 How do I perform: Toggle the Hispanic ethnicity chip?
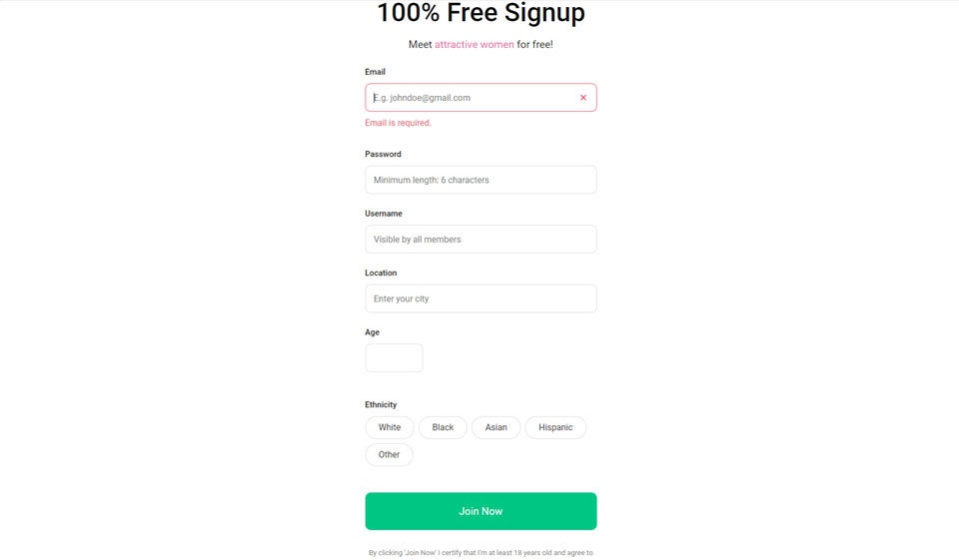pos(555,427)
